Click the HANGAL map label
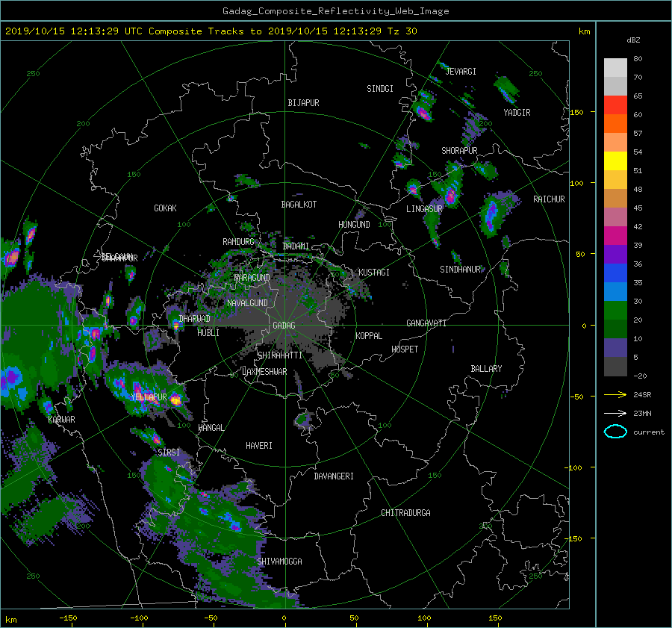 (x=211, y=428)
